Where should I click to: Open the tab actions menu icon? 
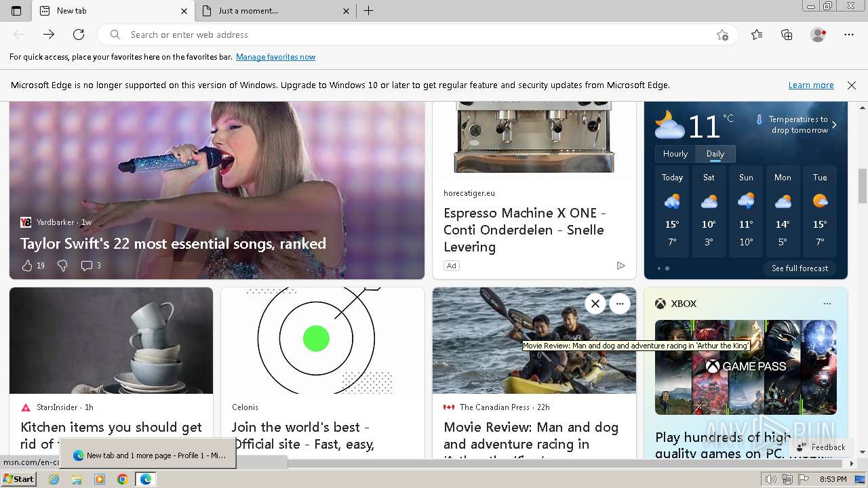pos(16,11)
